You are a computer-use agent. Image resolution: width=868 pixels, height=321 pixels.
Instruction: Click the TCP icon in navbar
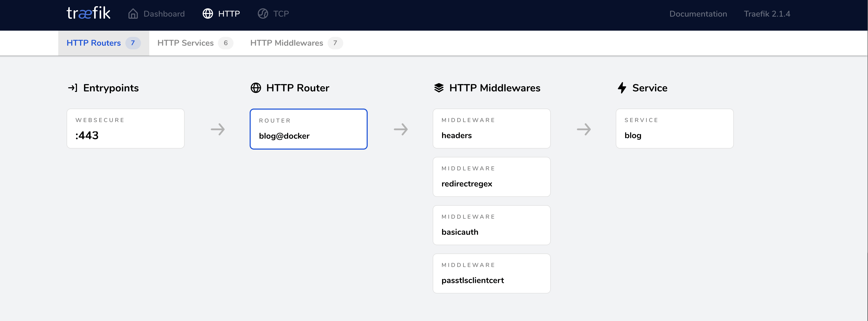(x=263, y=14)
